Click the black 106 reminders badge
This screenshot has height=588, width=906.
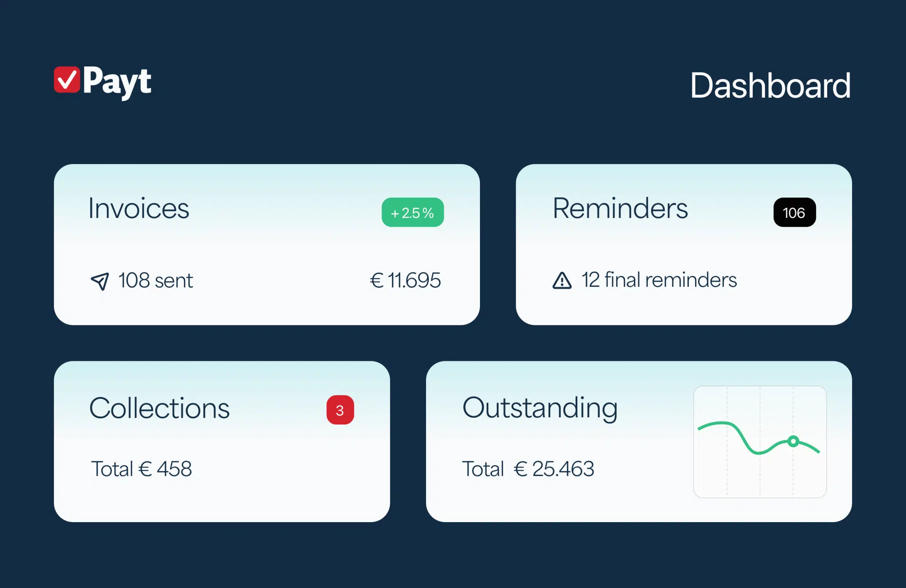[x=795, y=213]
